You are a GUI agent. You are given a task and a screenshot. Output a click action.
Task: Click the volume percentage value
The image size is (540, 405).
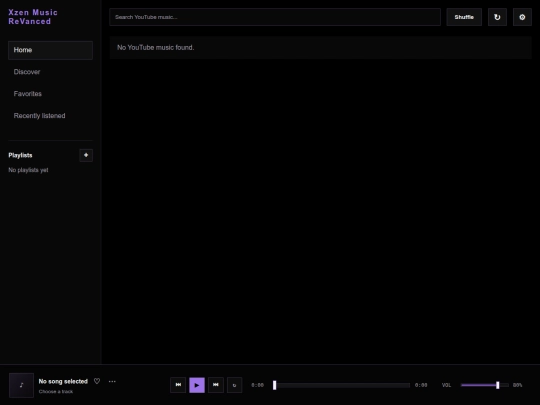coord(518,385)
